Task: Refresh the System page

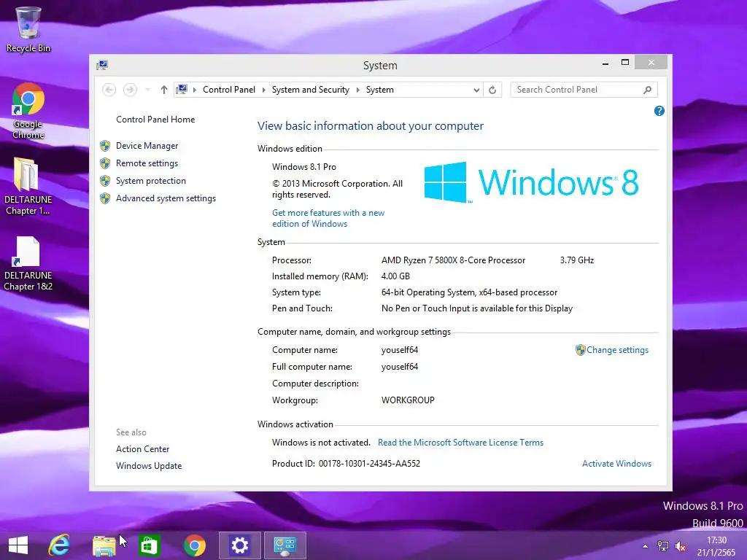Action: (492, 90)
